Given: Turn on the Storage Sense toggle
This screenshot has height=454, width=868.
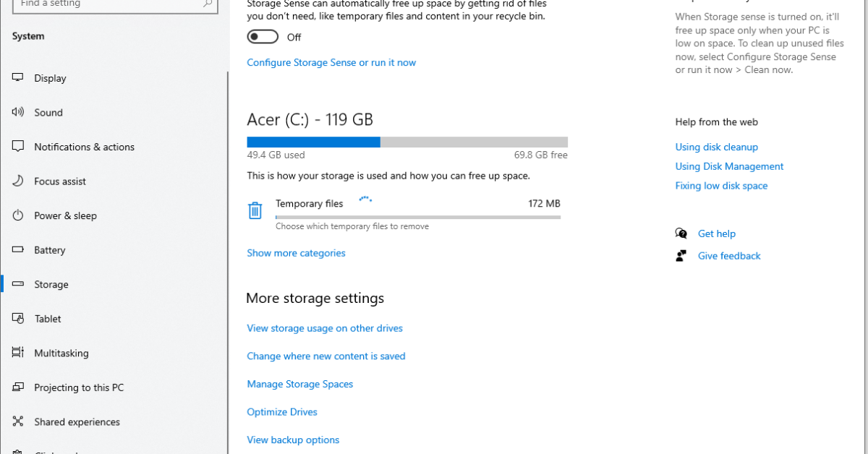Looking at the screenshot, I should click(x=263, y=37).
